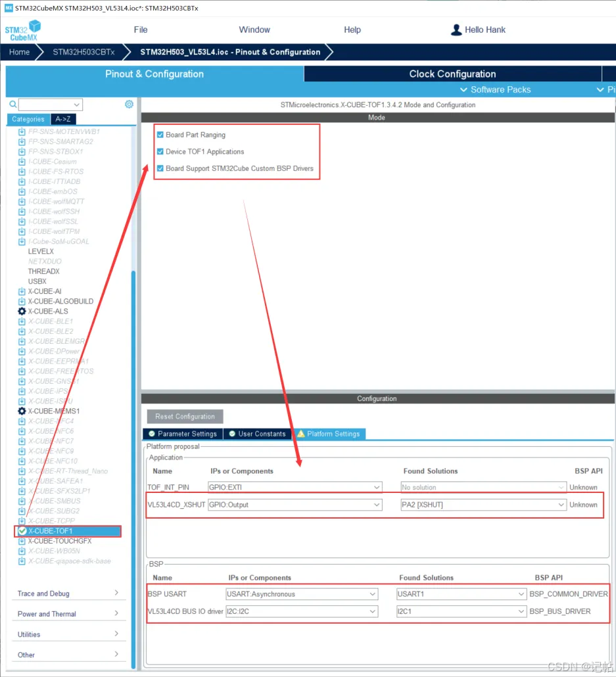The width and height of the screenshot is (616, 677).
Task: Select LEVELX in the category tree
Action: pyautogui.click(x=41, y=251)
